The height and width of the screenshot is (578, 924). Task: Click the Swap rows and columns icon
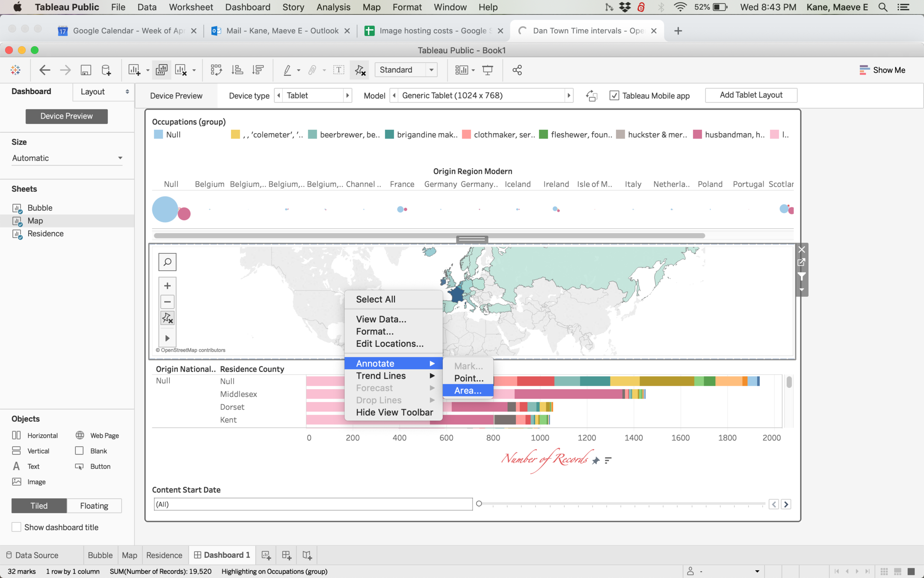point(216,70)
